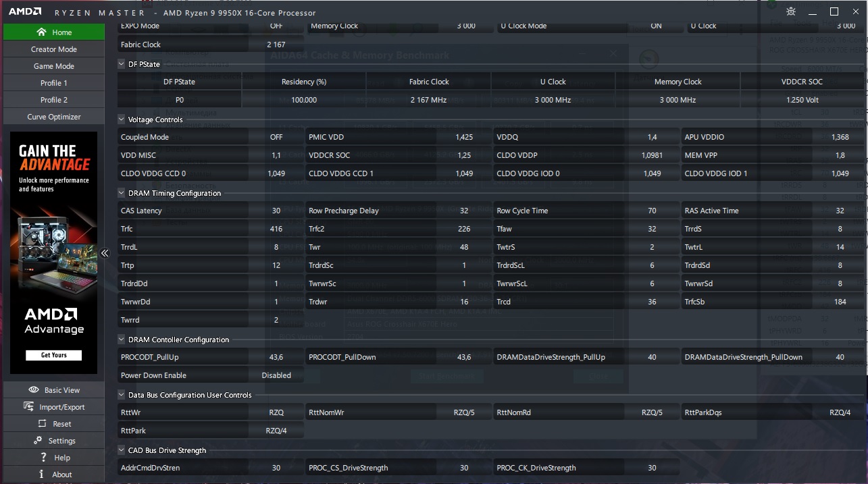Click the RttParkDqs RZQ/4 field
Screen dimensions: 868x484
click(x=773, y=412)
